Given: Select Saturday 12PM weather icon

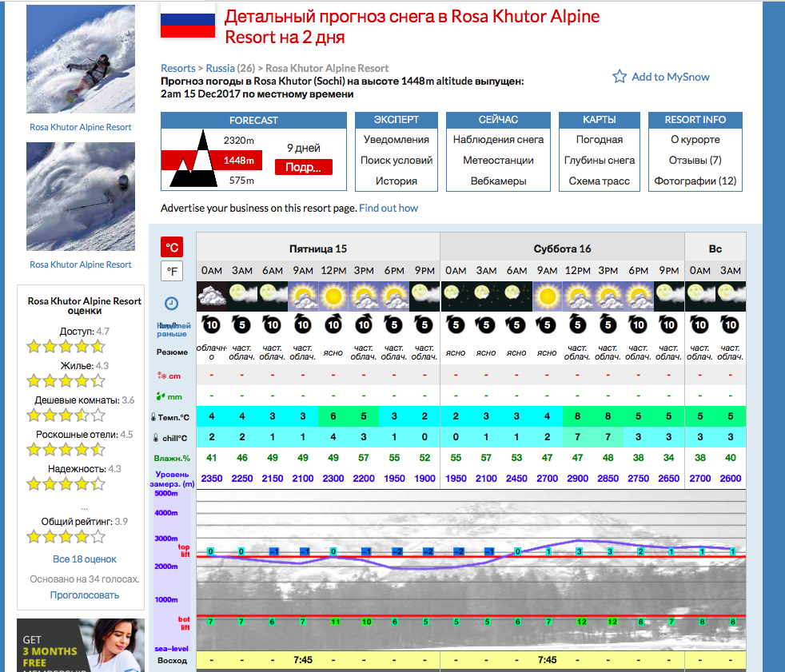Looking at the screenshot, I should [578, 296].
